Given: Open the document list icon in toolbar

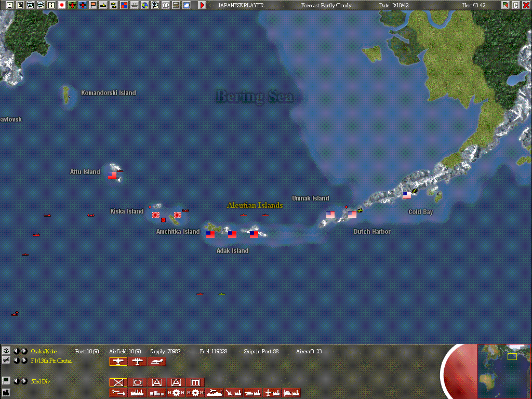Looking at the screenshot, I should [x=20, y=5].
